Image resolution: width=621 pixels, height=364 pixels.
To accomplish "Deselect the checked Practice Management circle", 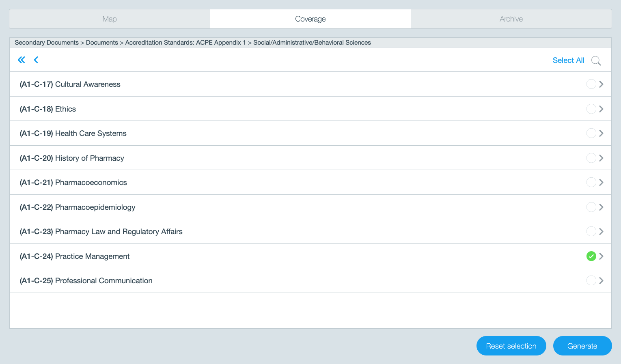I will pyautogui.click(x=591, y=256).
